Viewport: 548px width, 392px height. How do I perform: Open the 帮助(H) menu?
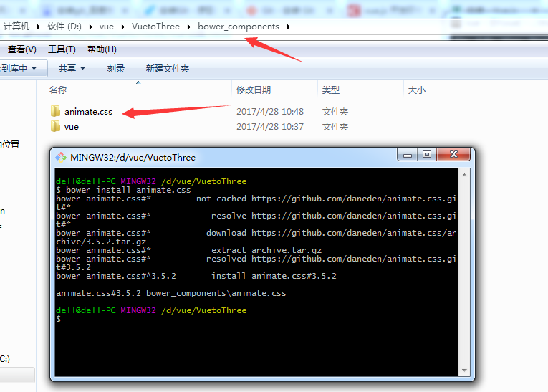[x=102, y=49]
